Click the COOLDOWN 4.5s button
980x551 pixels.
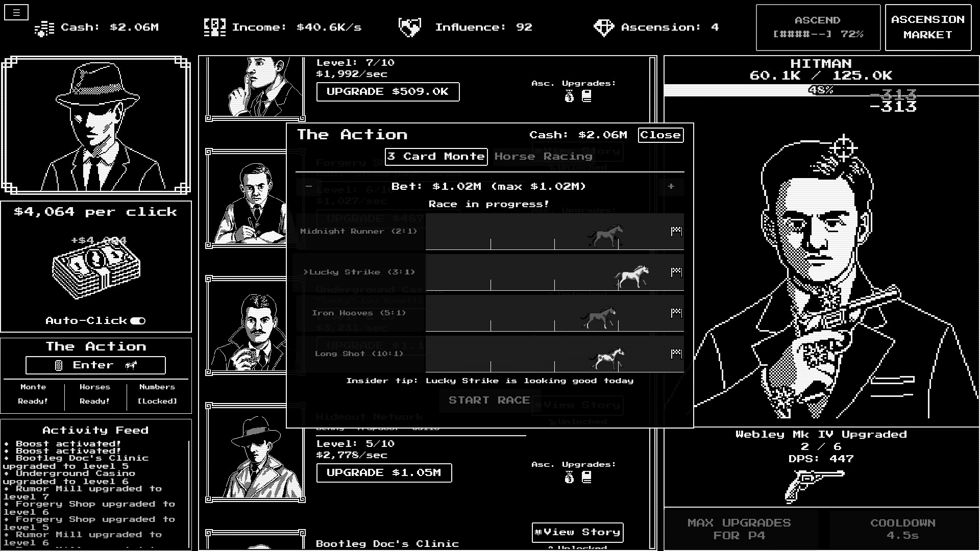tap(902, 529)
